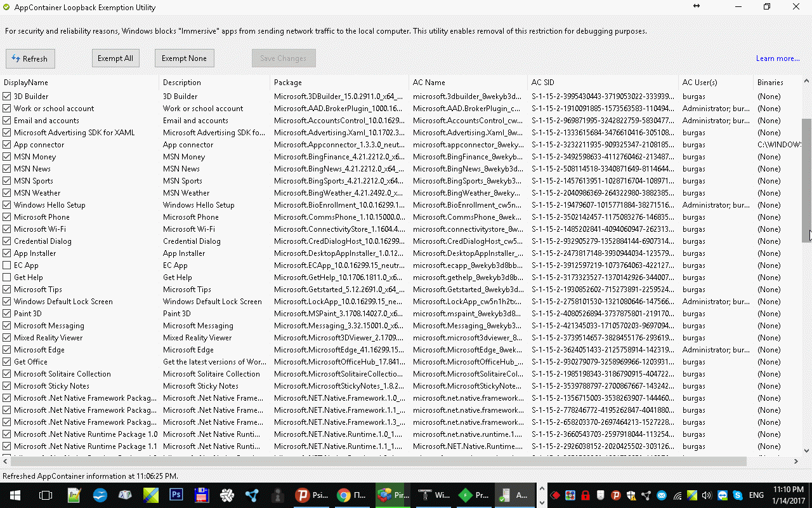The image size is (812, 508).
Task: Switch to Psiphon window on taskbar
Action: point(312,495)
